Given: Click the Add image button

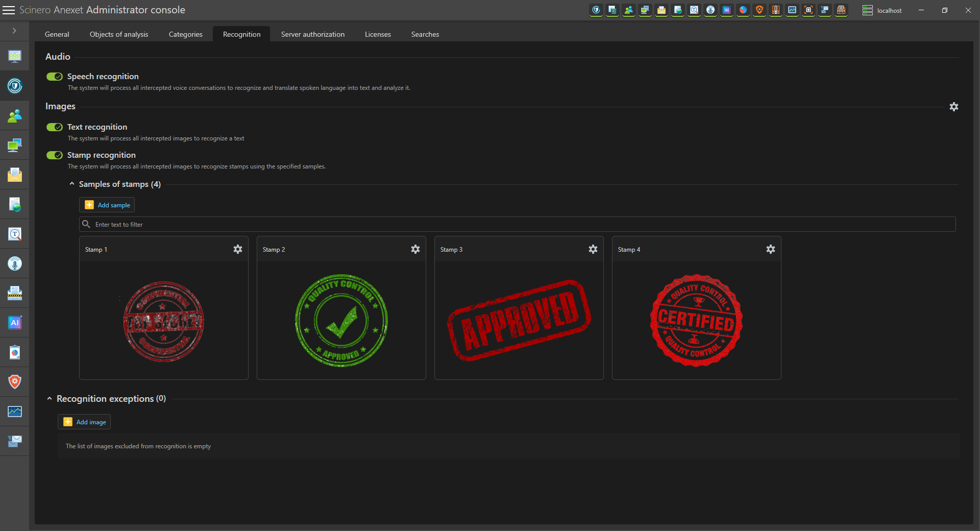Looking at the screenshot, I should coord(84,422).
